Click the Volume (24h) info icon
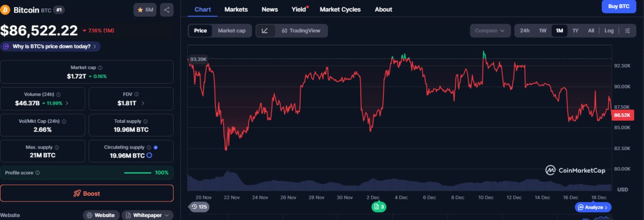Viewport: 644px width, 220px height. tap(59, 95)
